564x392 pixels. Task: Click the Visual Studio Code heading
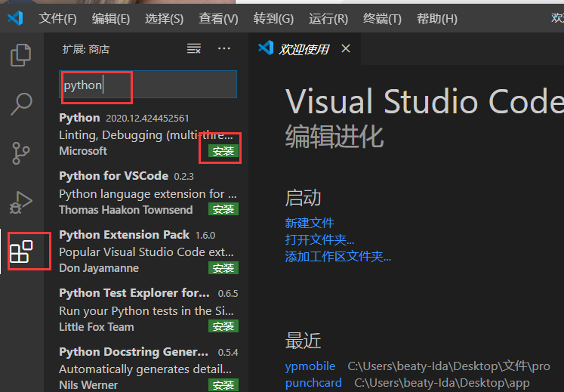coord(424,101)
